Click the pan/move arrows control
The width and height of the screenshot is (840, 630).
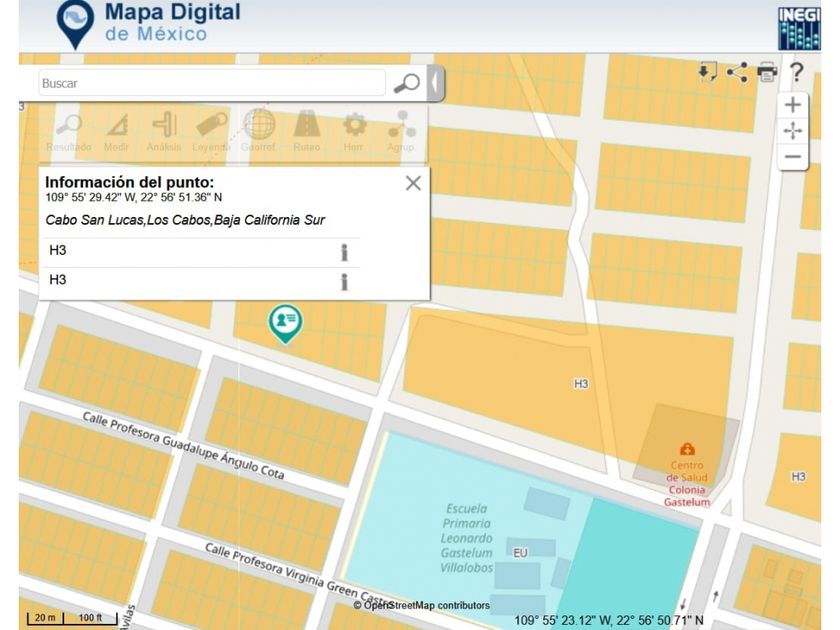[793, 131]
